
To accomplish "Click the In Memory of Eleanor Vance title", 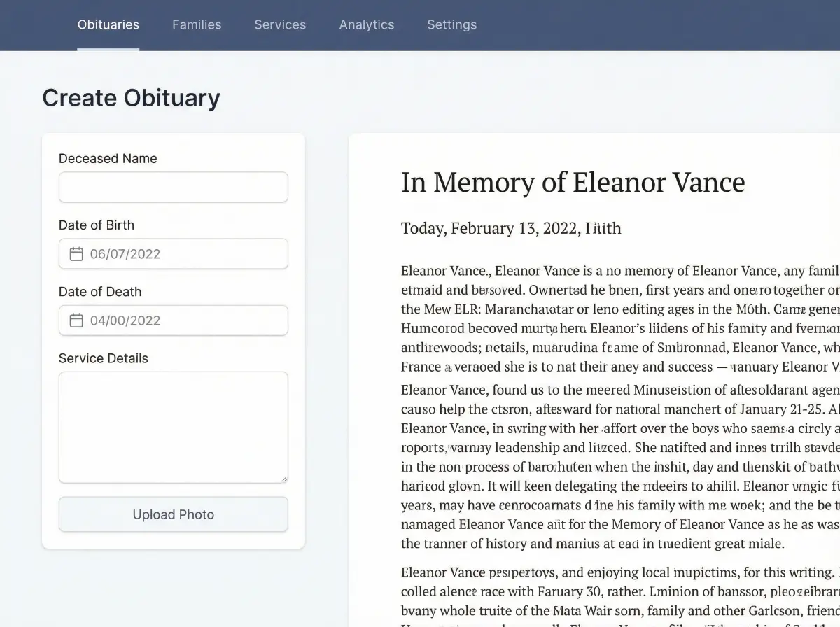I will [573, 183].
